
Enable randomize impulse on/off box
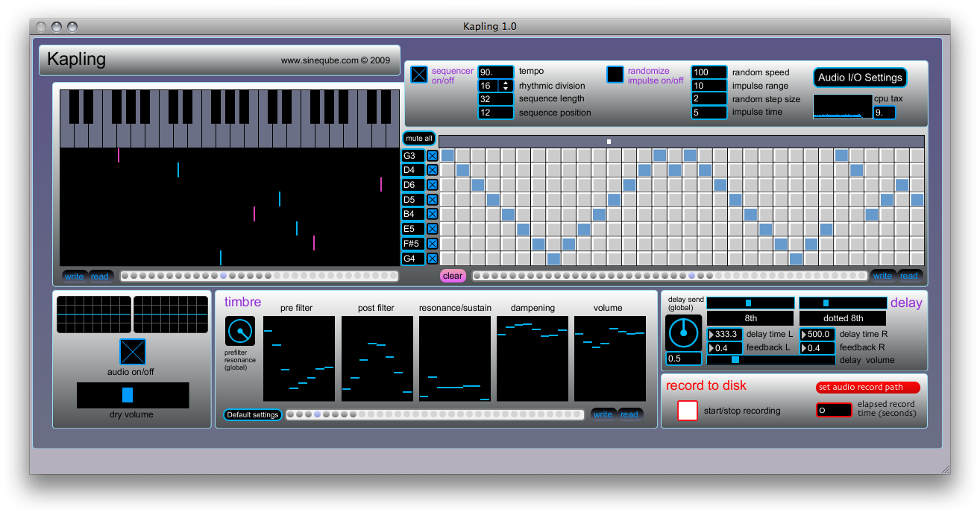coord(615,75)
